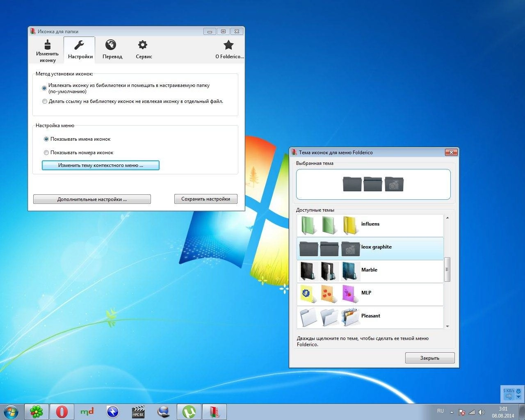Screen dimensions: 525x420
Task: Close the 'Тема иконок' window via X
Action: click(451, 152)
